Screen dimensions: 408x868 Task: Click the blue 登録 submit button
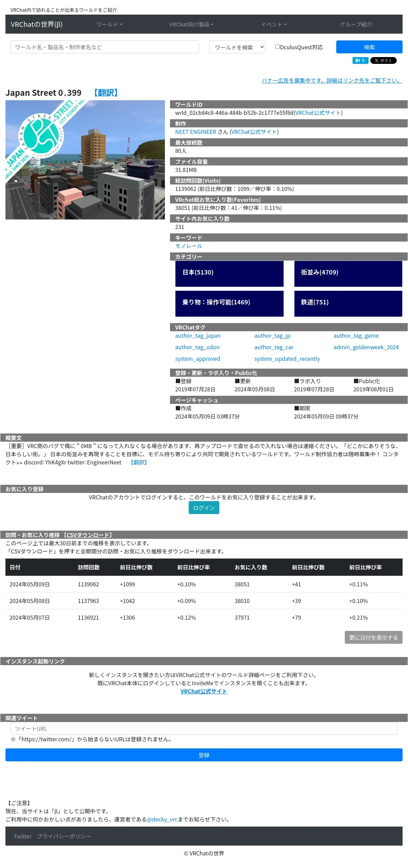pyautogui.click(x=204, y=755)
